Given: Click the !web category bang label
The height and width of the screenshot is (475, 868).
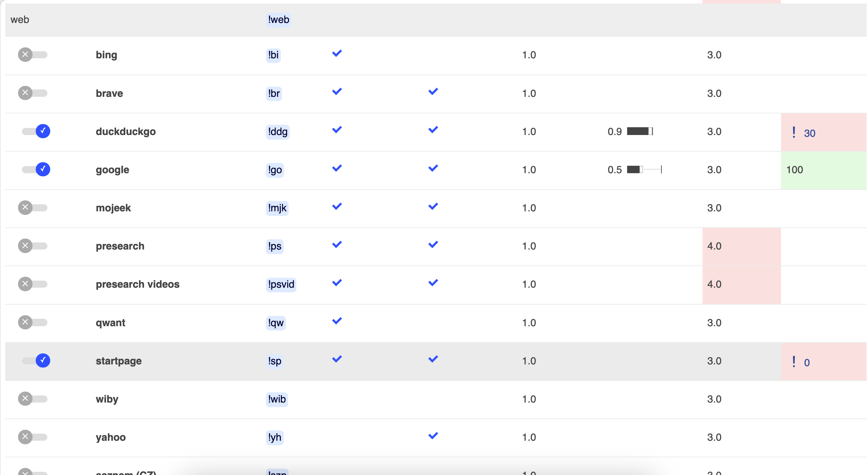Looking at the screenshot, I should coord(279,20).
